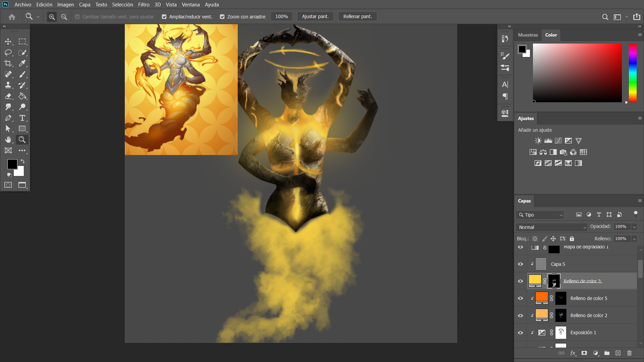644x362 pixels.
Task: Select the History Brush tool
Action: coord(22,85)
